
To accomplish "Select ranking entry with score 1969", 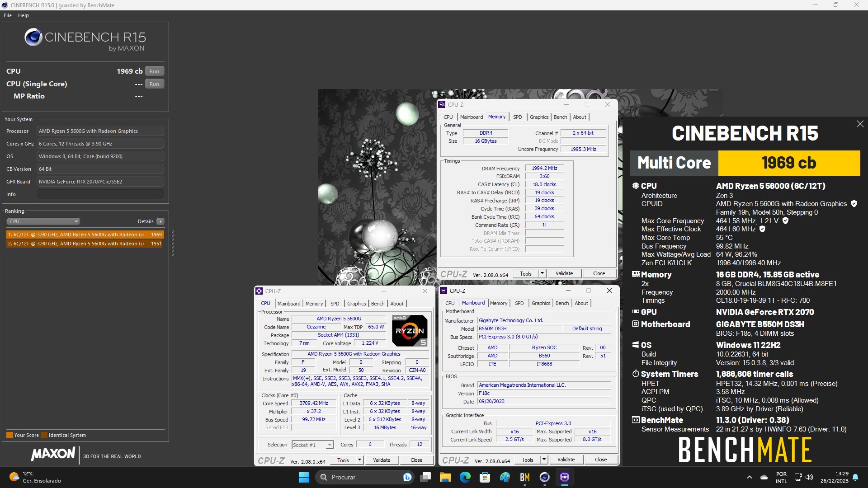I will tap(85, 235).
